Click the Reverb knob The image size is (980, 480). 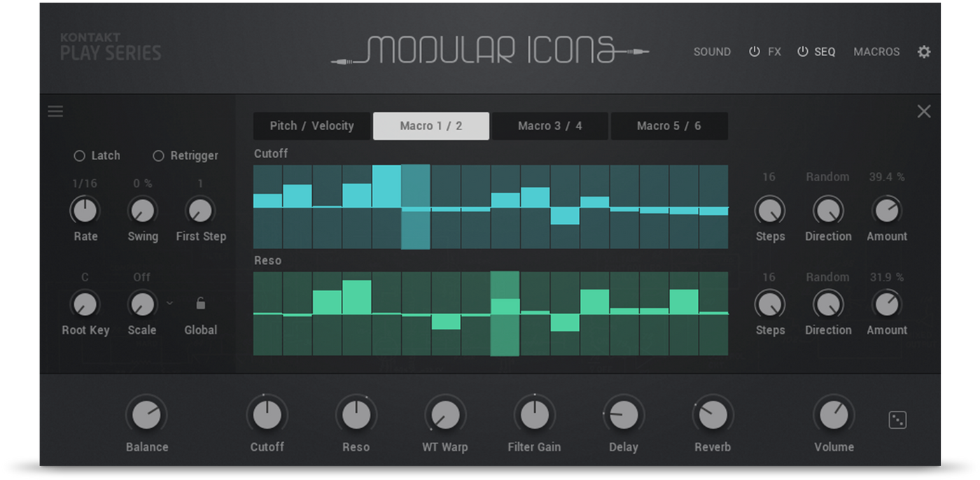pos(713,416)
